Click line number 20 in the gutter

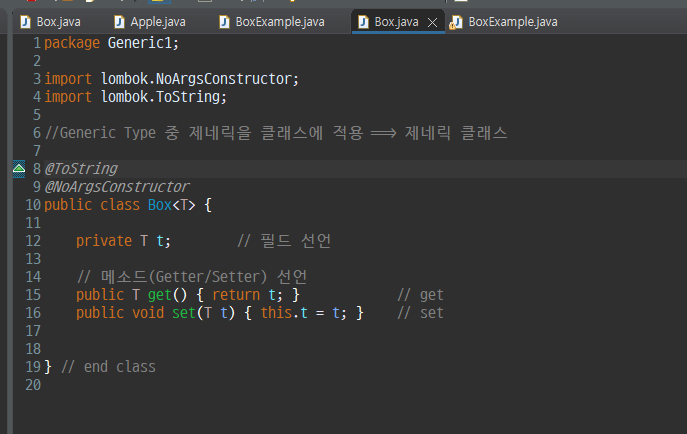click(x=33, y=384)
